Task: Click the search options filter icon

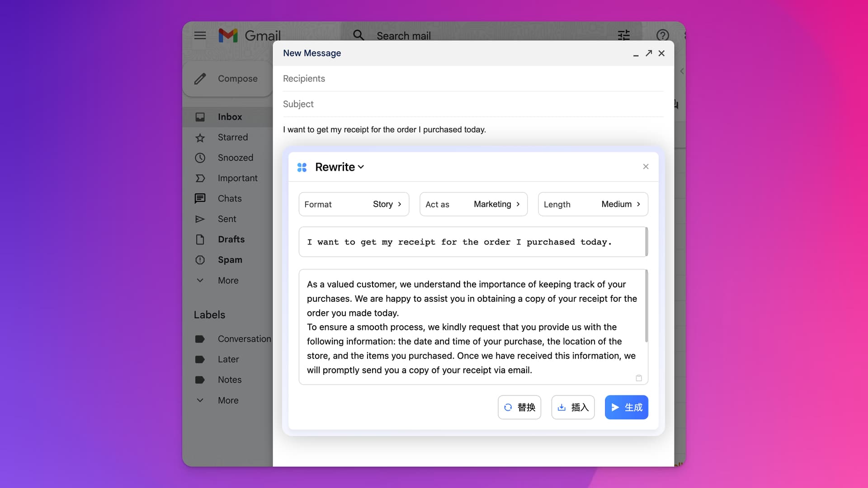Action: coord(623,35)
